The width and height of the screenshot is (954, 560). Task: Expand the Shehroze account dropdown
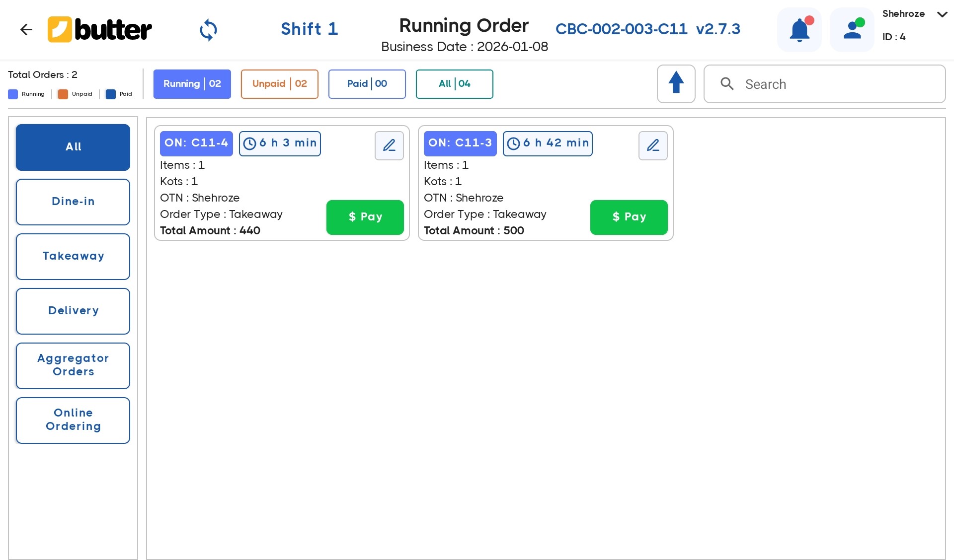pyautogui.click(x=942, y=14)
